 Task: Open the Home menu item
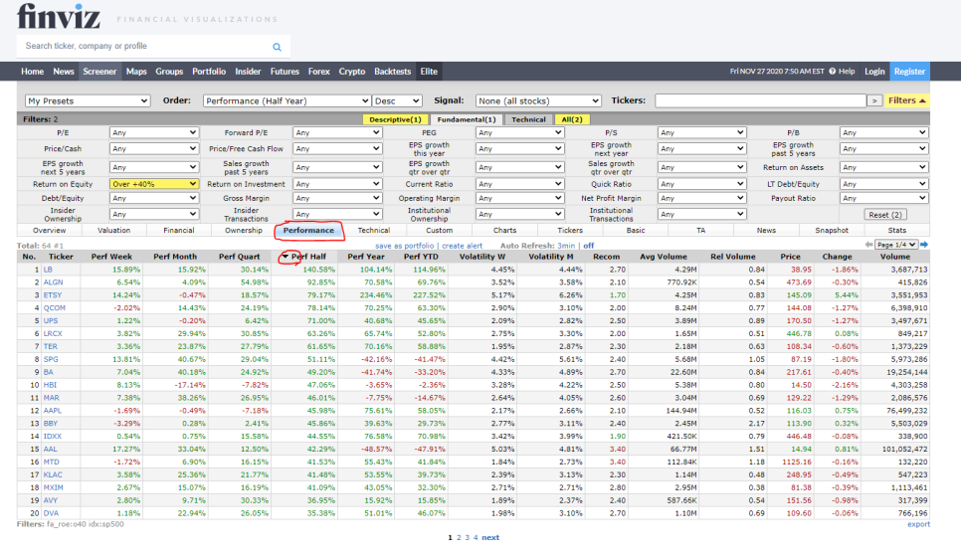point(32,71)
